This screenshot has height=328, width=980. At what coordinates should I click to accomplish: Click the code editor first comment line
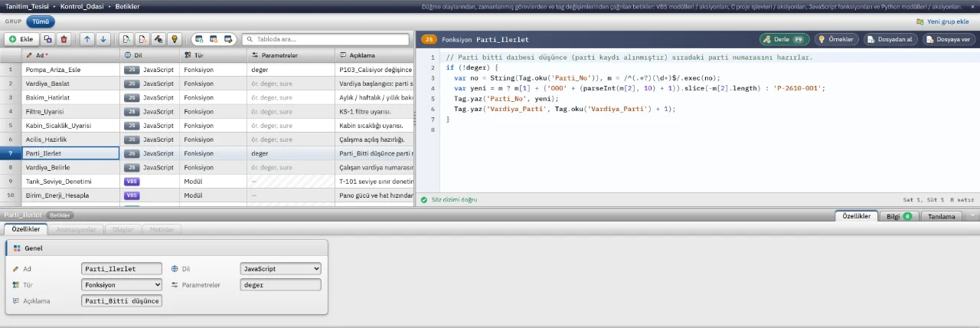(629, 57)
